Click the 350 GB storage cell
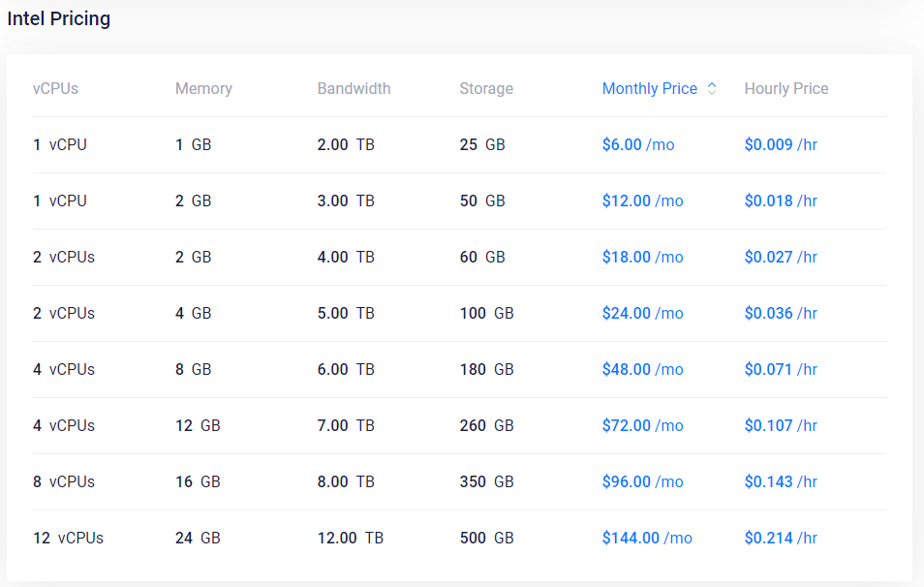 click(487, 481)
